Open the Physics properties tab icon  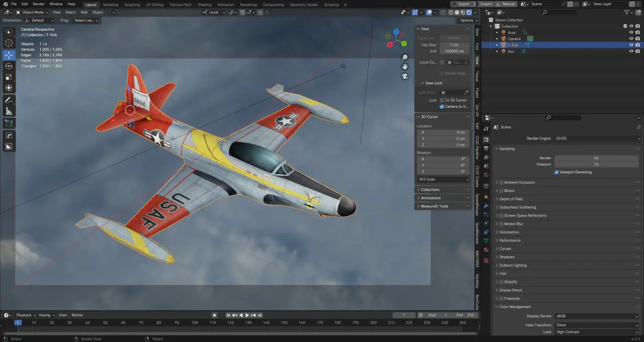[x=486, y=223]
